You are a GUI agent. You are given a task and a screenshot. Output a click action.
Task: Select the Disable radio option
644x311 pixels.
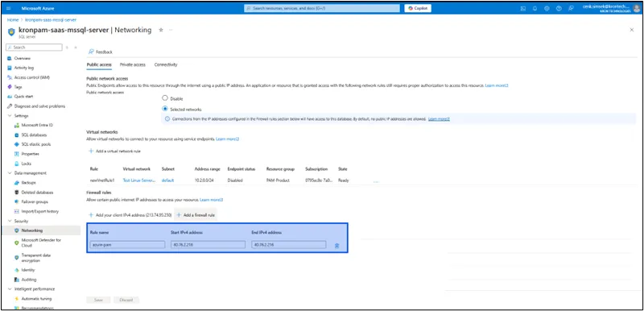pyautogui.click(x=165, y=98)
